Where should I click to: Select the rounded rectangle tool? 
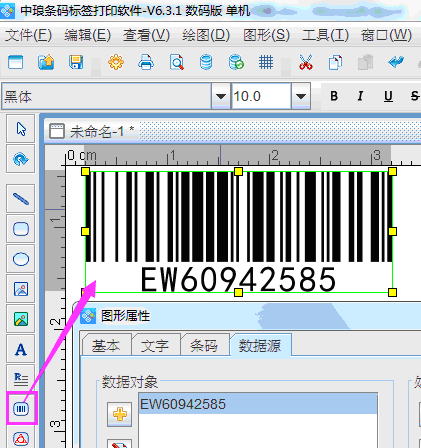(x=21, y=229)
